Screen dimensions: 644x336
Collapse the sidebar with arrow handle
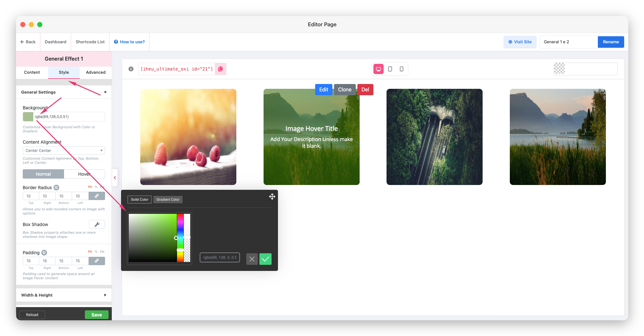pos(115,178)
